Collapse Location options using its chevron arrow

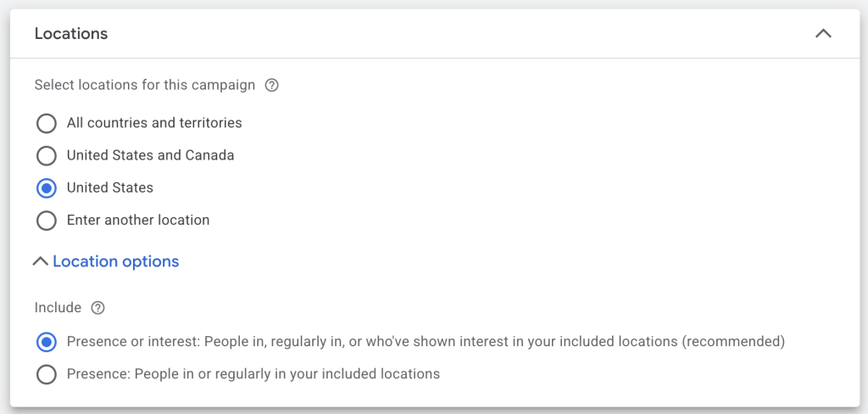(40, 262)
